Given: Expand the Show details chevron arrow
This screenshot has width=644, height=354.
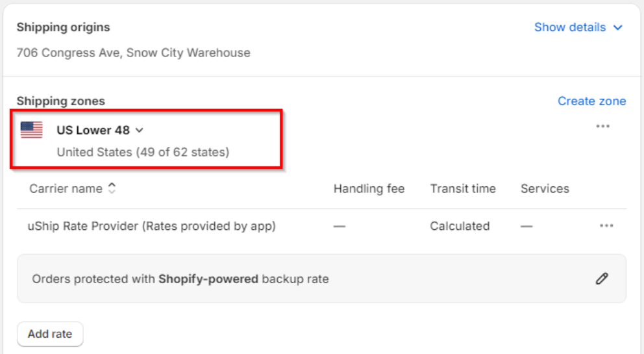Looking at the screenshot, I should pyautogui.click(x=618, y=28).
